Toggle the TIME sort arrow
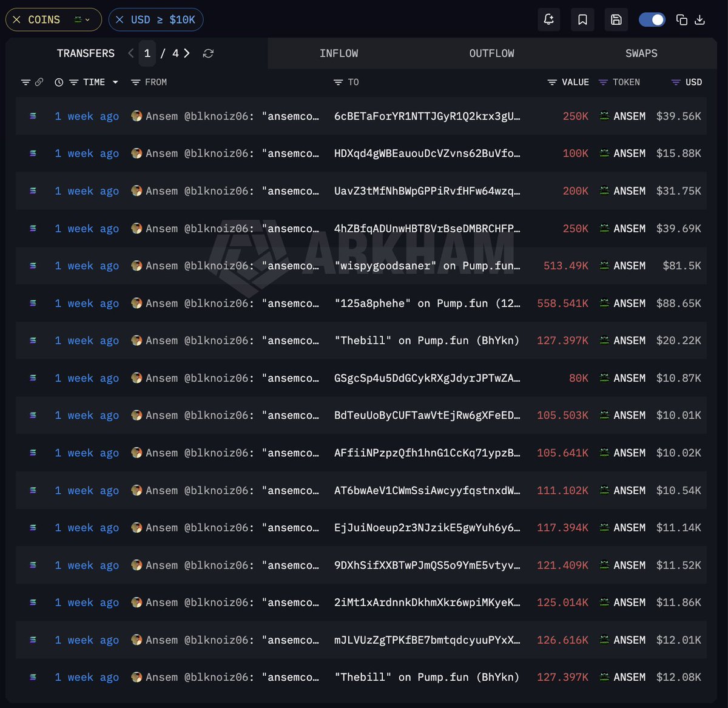Screen dimensions: 728x708 [x=115, y=82]
